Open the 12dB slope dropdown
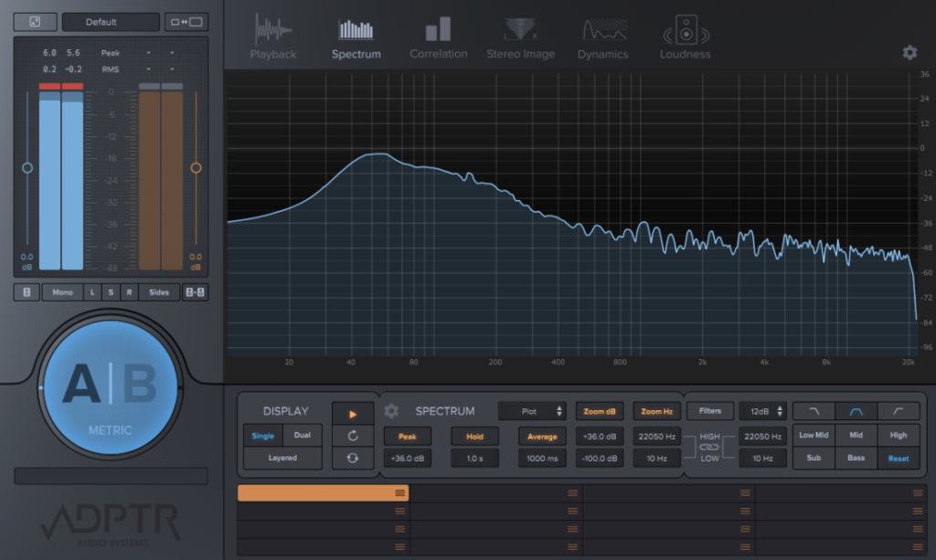 (x=762, y=412)
